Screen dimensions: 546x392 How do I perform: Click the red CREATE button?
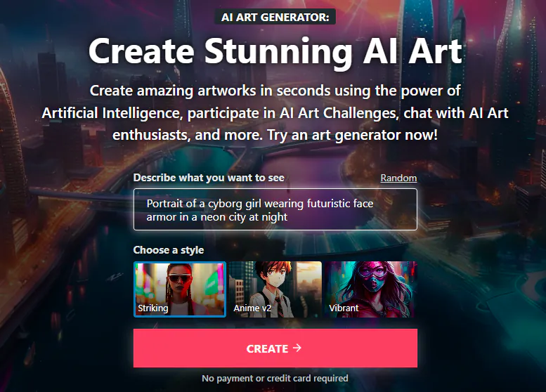275,348
